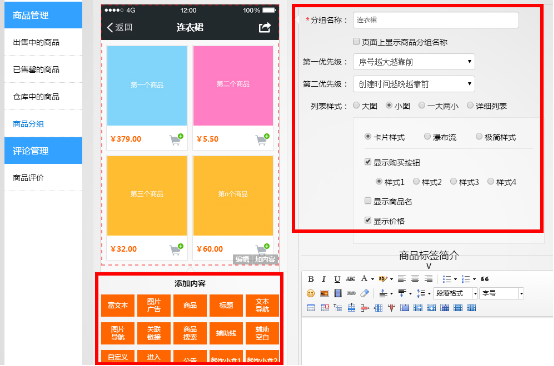This screenshot has height=366, width=554.
Task: Click the share icon in the phone header
Action: click(265, 27)
